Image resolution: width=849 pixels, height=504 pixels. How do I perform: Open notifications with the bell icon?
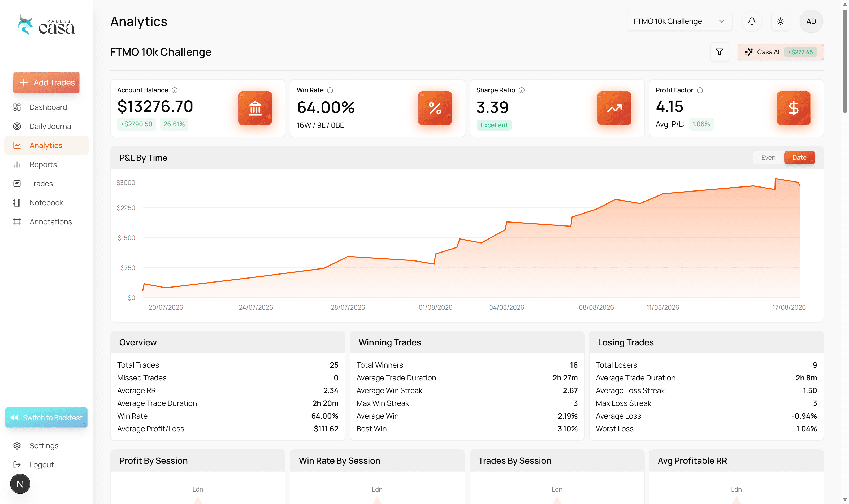752,21
